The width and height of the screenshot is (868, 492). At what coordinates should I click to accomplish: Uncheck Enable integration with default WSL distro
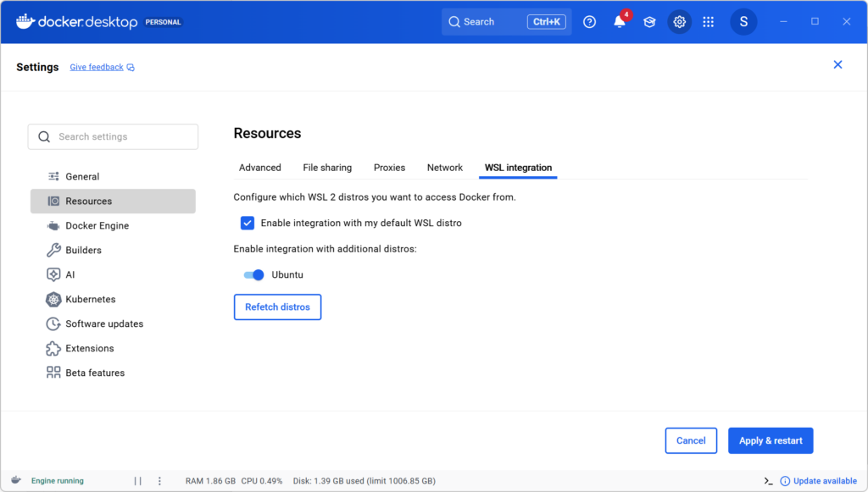pos(248,223)
